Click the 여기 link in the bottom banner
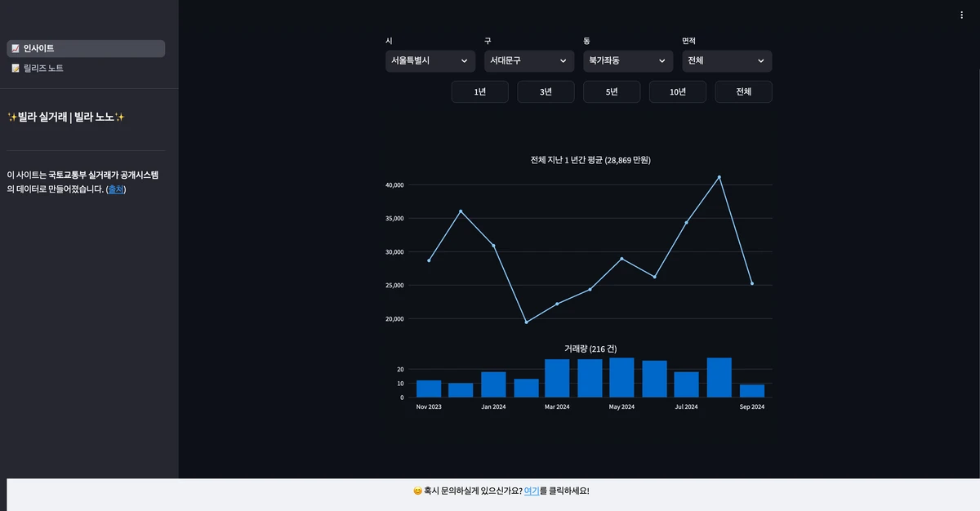Viewport: 980px width, 511px height. coord(532,491)
